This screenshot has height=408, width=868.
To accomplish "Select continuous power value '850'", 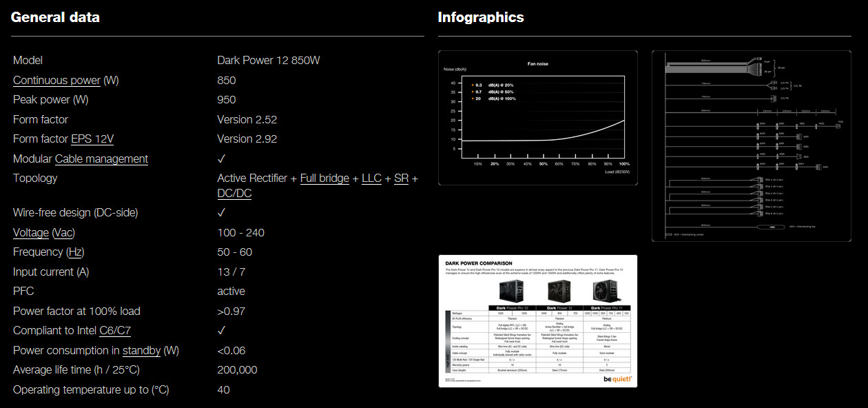I will 227,80.
